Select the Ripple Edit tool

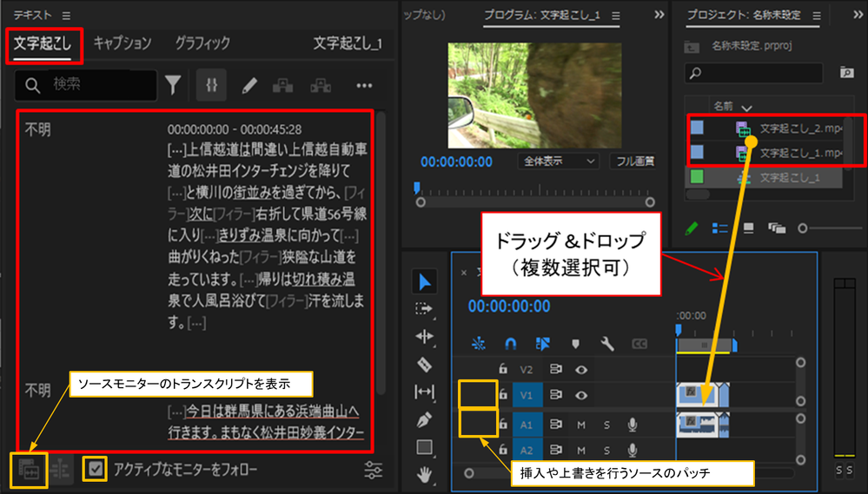(x=424, y=336)
